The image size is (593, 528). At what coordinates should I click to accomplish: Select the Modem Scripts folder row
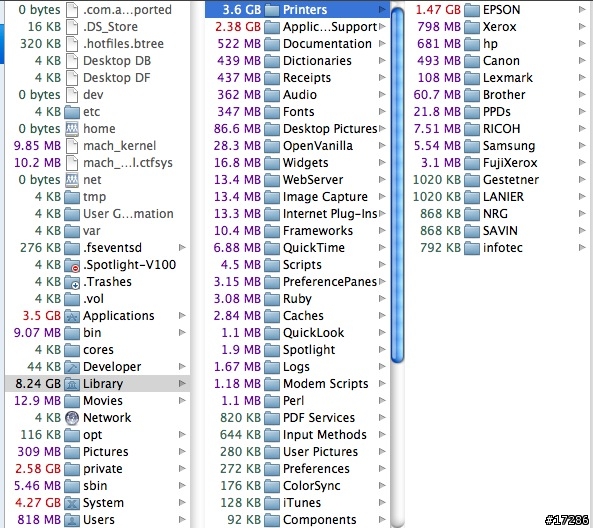point(298,384)
